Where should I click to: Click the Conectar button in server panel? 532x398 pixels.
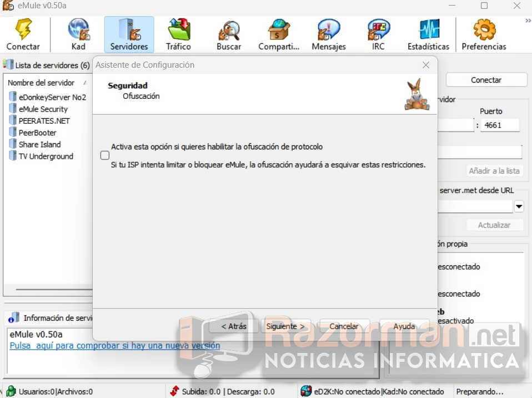pyautogui.click(x=486, y=80)
